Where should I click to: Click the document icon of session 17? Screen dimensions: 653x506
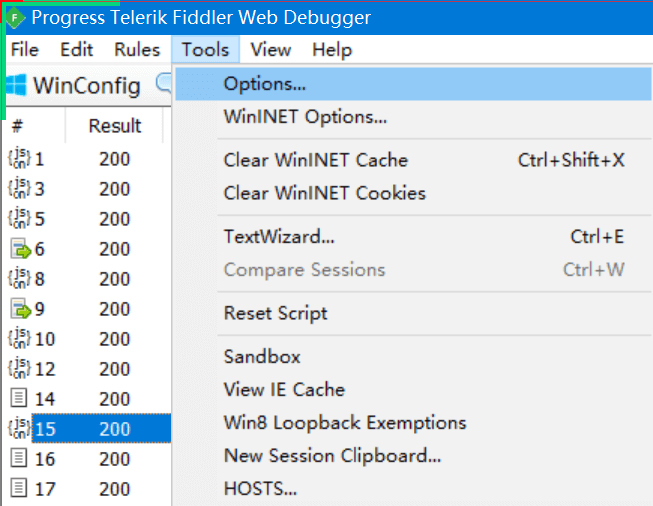[19, 489]
